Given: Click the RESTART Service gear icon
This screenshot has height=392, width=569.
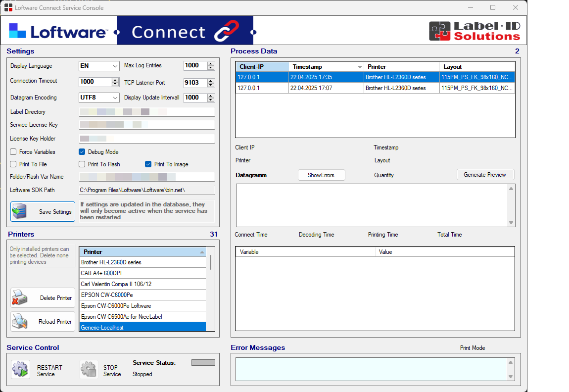Looking at the screenshot, I should (20, 370).
